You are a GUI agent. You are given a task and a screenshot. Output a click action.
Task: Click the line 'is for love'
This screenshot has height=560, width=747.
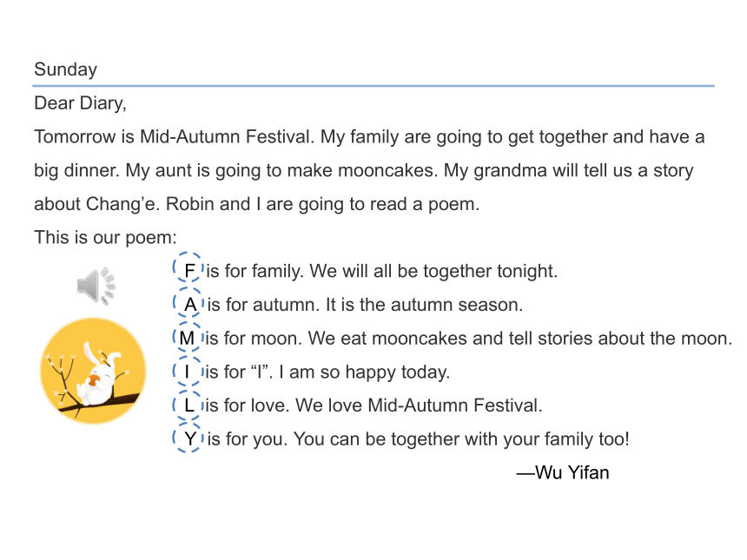coord(374,405)
